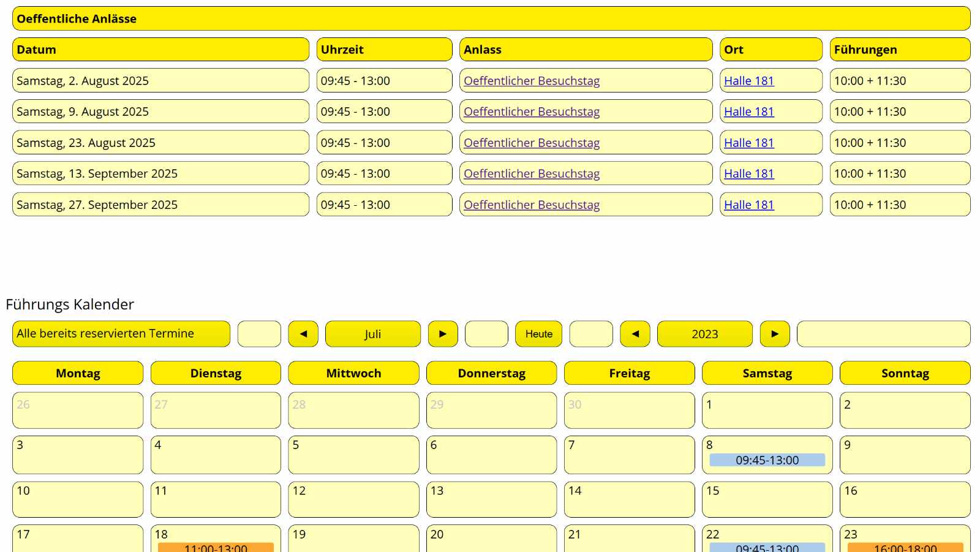Click the Heute button
The height and width of the screenshot is (552, 980).
[x=538, y=334]
